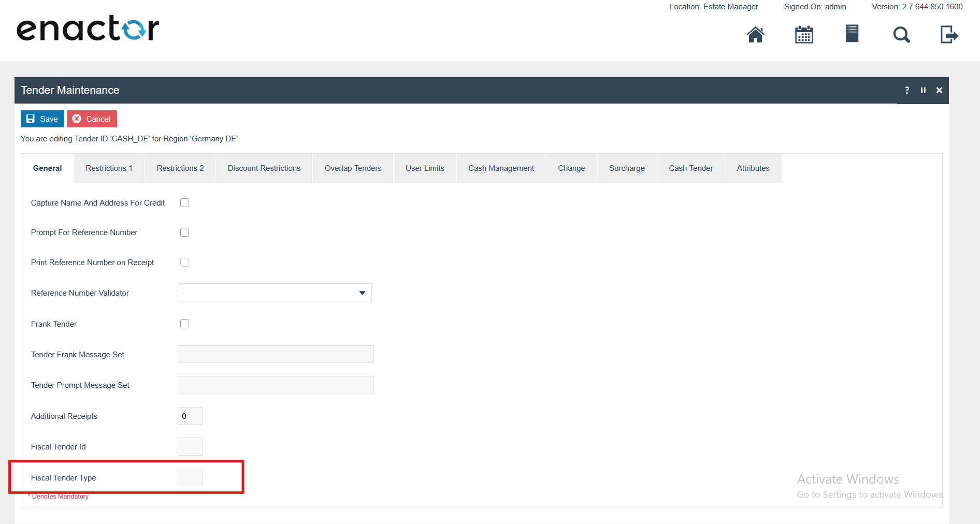Viewport: 980px width, 524px height.
Task: Enable Capture Name And Address For Credit
Action: [x=184, y=203]
